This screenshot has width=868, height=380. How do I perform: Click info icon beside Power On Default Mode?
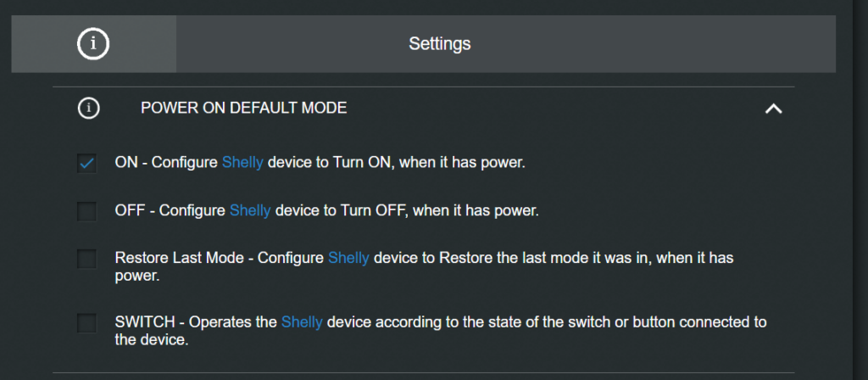pyautogui.click(x=88, y=109)
